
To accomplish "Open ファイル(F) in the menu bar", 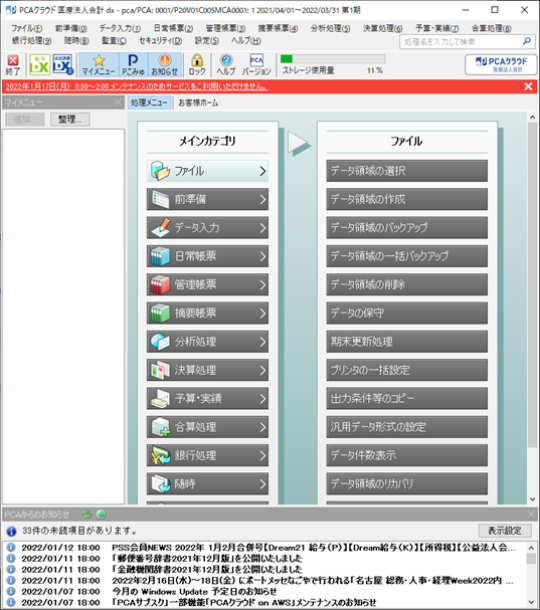I will (27, 28).
